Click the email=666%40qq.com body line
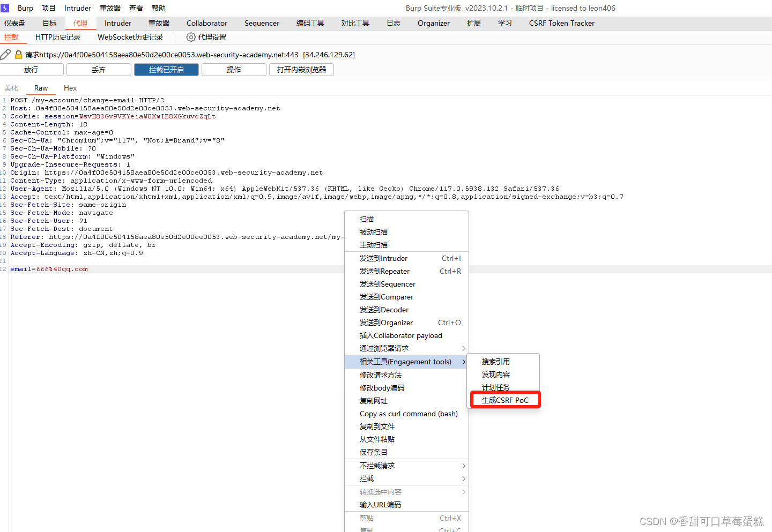 (49, 269)
